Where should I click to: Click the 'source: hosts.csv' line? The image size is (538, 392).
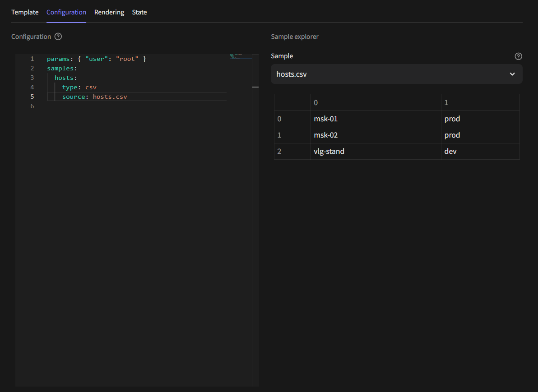(x=95, y=97)
